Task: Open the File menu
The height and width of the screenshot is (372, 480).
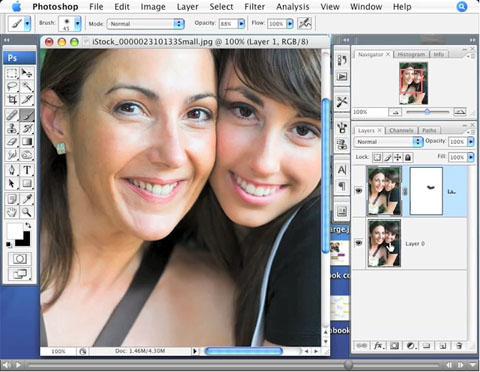Action: (x=96, y=7)
